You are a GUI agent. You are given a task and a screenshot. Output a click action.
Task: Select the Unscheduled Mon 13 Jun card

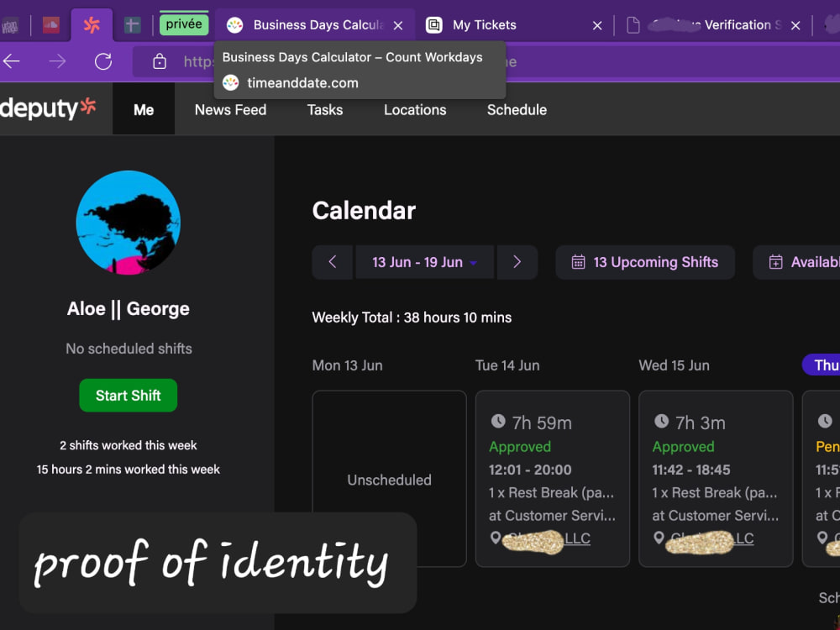coord(390,479)
